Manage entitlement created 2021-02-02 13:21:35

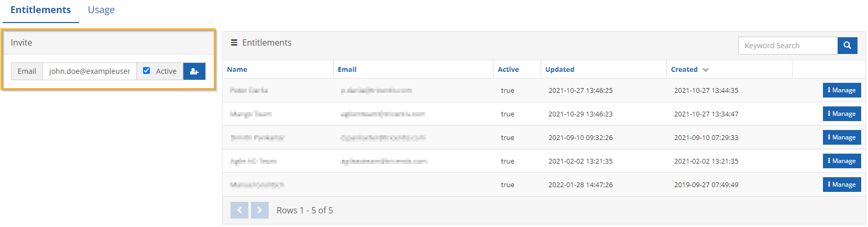point(841,161)
